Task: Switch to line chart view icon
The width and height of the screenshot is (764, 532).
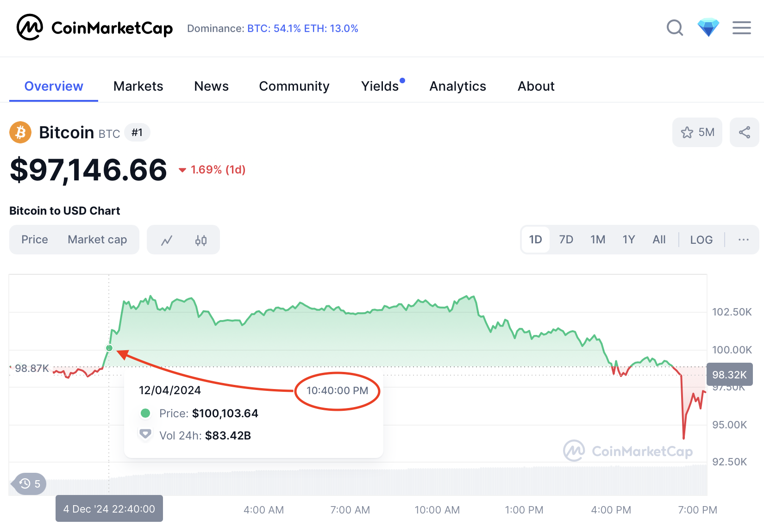Action: 167,240
